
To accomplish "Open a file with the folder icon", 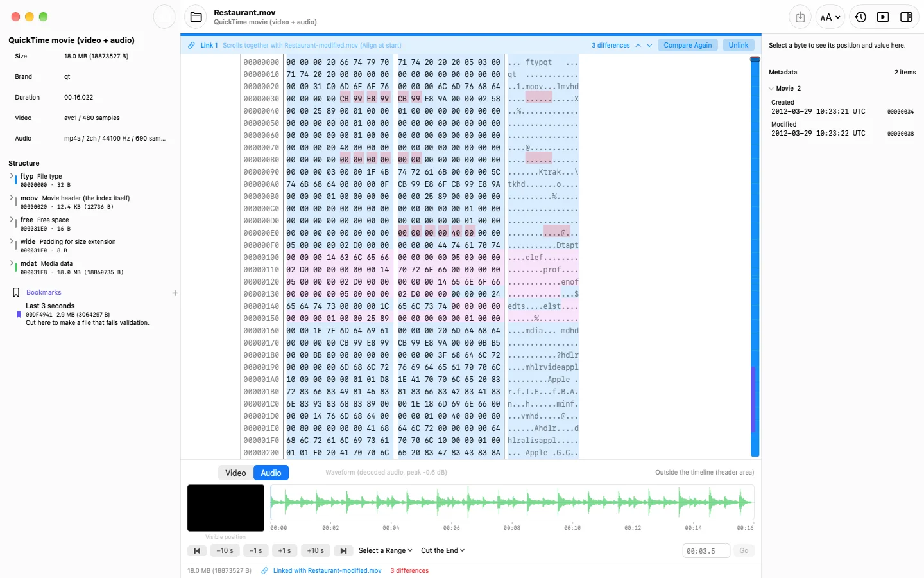I will (196, 17).
